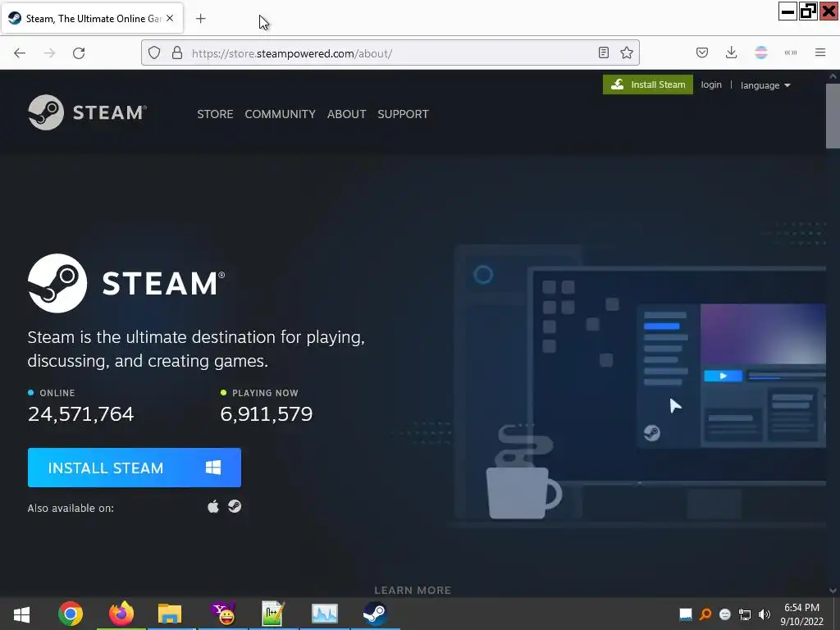Open File Explorer from the taskbar

(170, 614)
